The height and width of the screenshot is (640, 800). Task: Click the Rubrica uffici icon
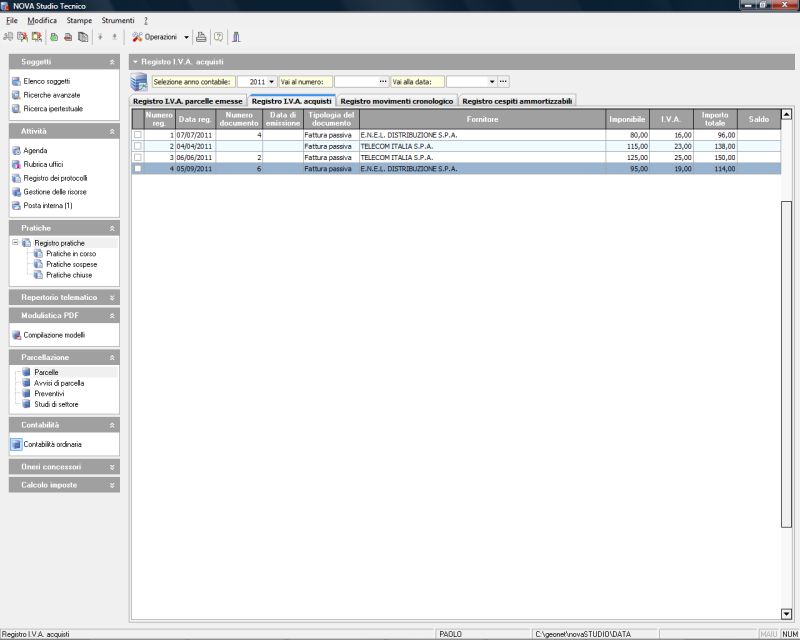16,164
